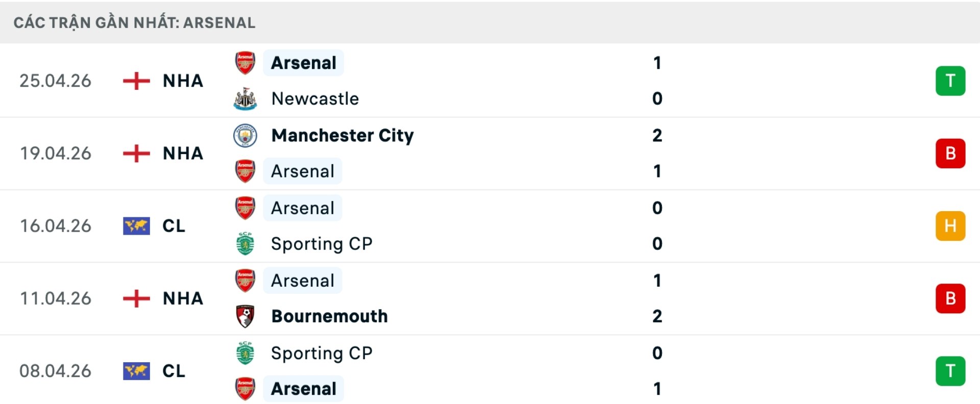Click England flag icon for 19.04.26 match
The image size is (980, 404).
pos(136,153)
